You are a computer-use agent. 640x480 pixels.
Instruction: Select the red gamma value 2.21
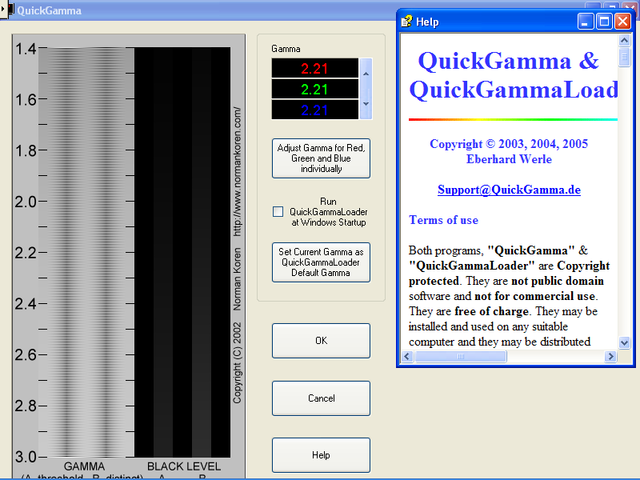315,68
